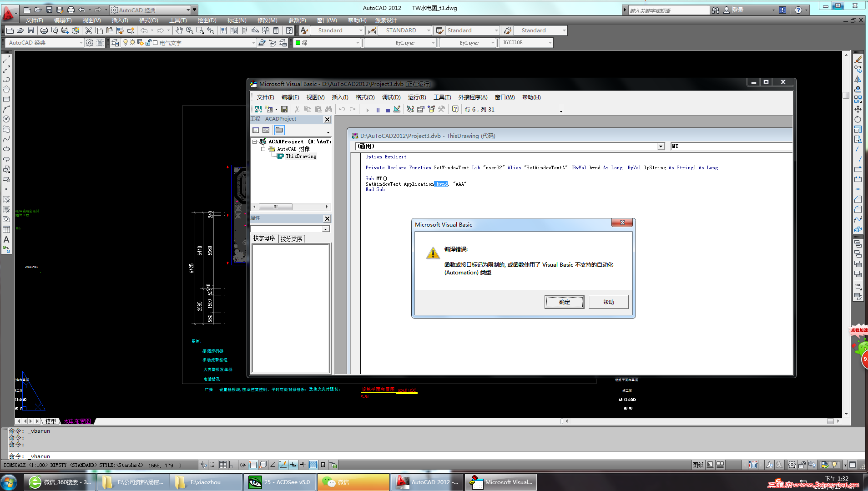
Task: Select the Multiline Text A tool
Action: tap(6, 239)
